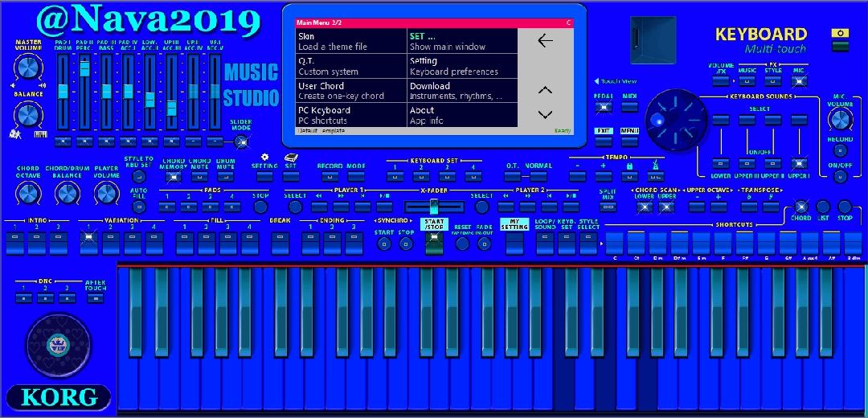Screen dimensions: 868x418
Task: Click the back arrow on the display
Action: 545,41
